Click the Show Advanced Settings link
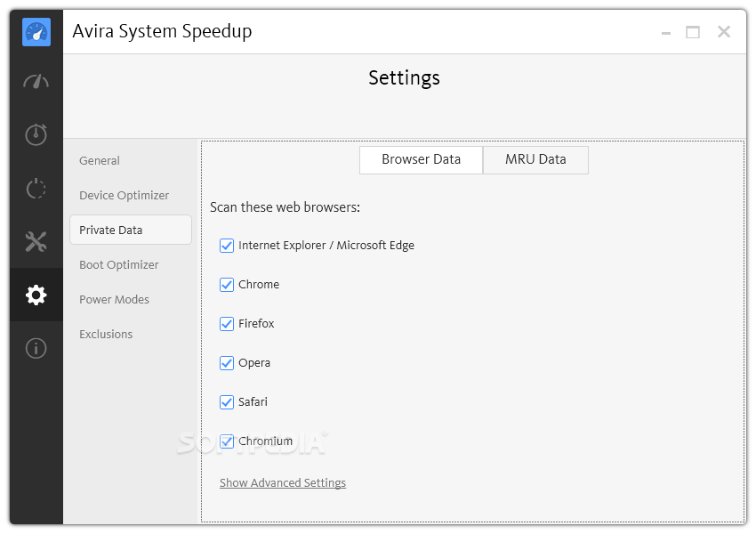The width and height of the screenshot is (756, 534). pyautogui.click(x=283, y=483)
